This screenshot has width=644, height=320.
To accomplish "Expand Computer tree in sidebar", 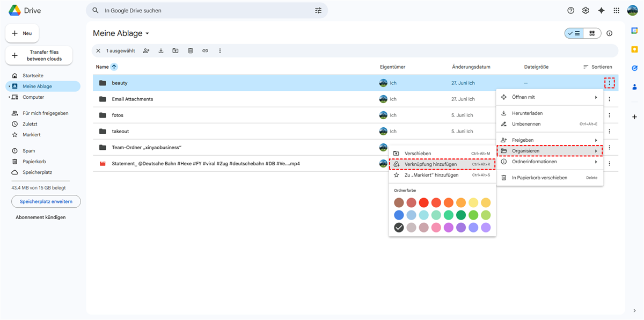I will [x=9, y=97].
